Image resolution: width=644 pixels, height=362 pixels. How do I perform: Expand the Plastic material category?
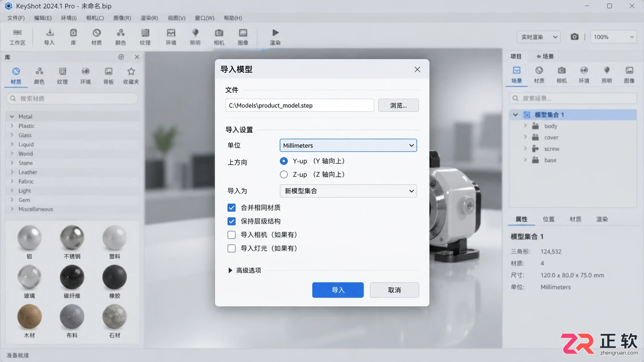click(12, 126)
